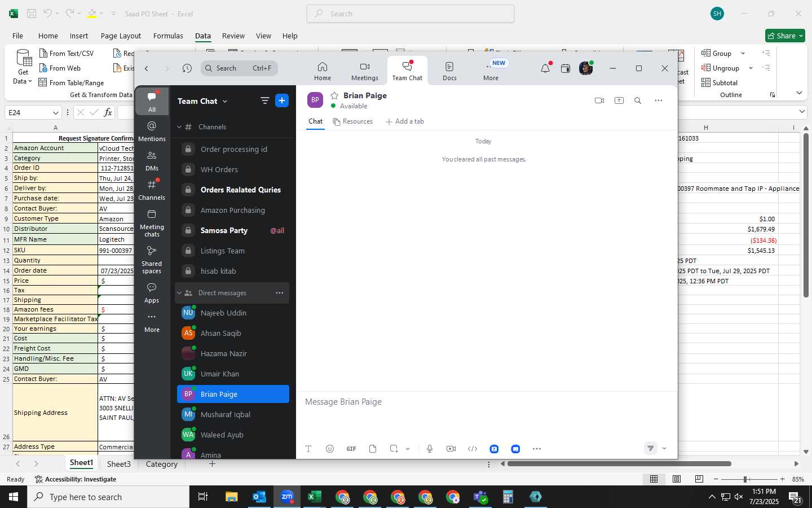Open screenshot options dropdown arrow
Screen dimensions: 812x508
[x=408, y=449]
